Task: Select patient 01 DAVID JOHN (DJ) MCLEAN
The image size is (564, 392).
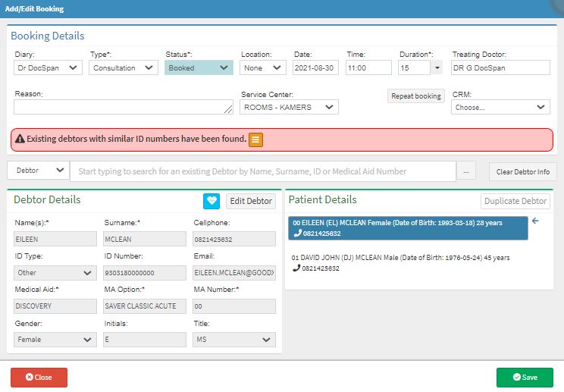Action: click(x=408, y=263)
